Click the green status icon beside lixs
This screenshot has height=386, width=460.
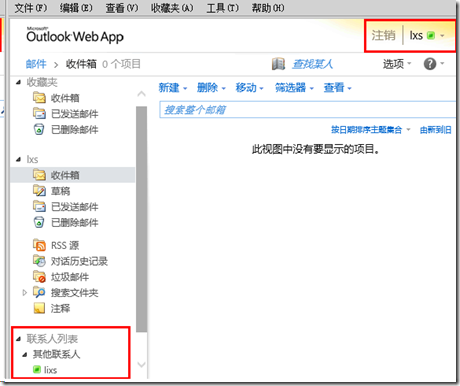pos(37,369)
